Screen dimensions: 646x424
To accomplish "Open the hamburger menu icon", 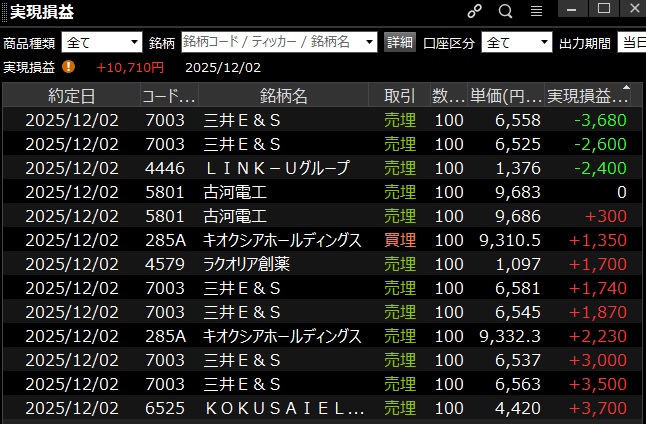I will click(536, 11).
